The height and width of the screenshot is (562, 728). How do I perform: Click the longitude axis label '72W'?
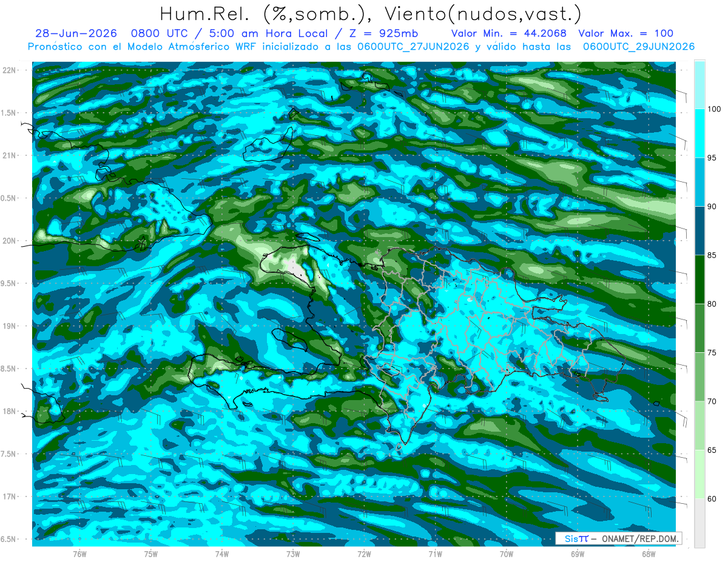[x=364, y=554]
